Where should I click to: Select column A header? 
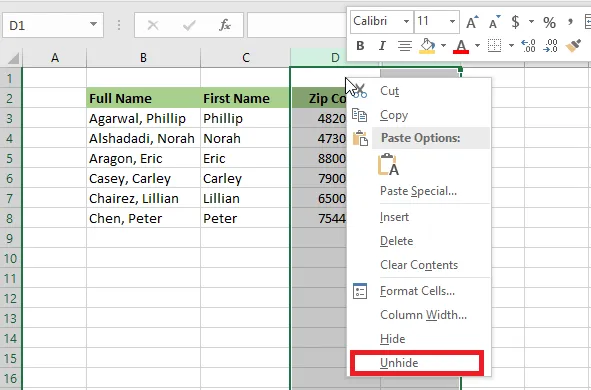(x=55, y=58)
